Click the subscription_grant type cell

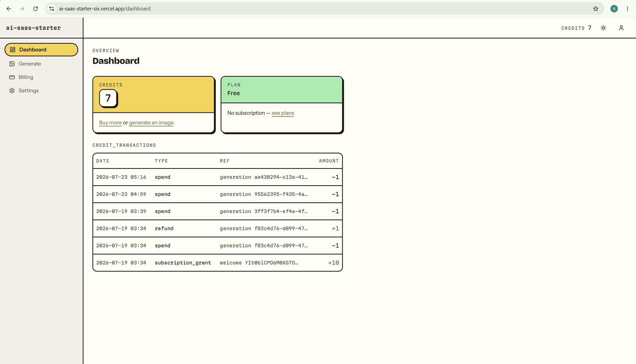coord(183,263)
